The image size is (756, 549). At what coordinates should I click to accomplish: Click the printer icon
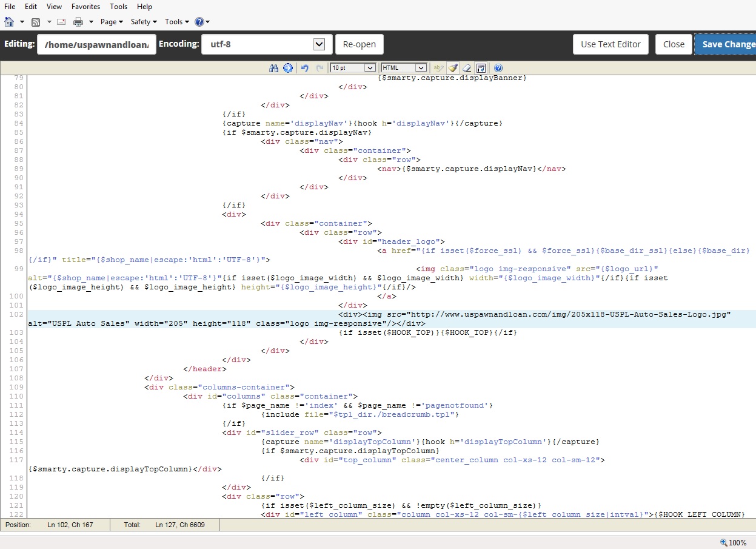78,22
